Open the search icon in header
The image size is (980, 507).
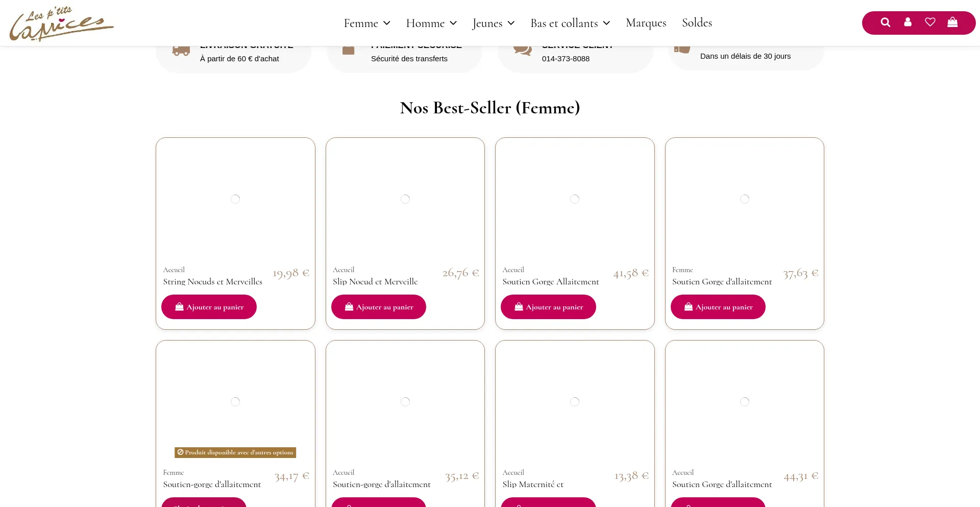point(886,22)
